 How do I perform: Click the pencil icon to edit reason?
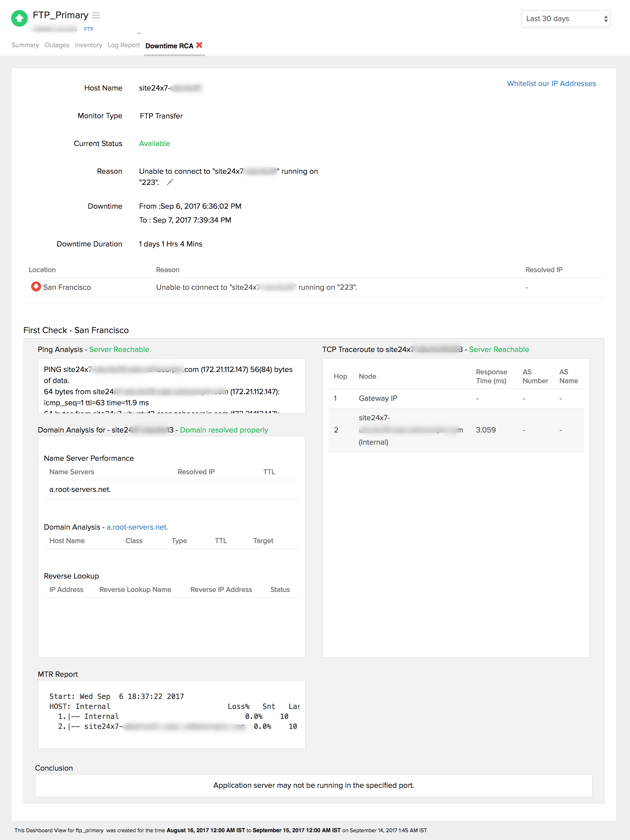170,182
